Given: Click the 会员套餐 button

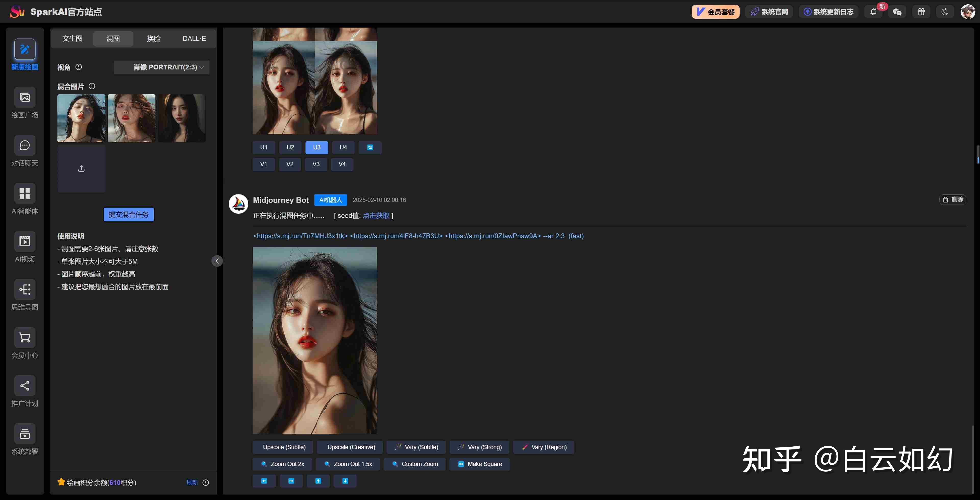Looking at the screenshot, I should tap(715, 12).
